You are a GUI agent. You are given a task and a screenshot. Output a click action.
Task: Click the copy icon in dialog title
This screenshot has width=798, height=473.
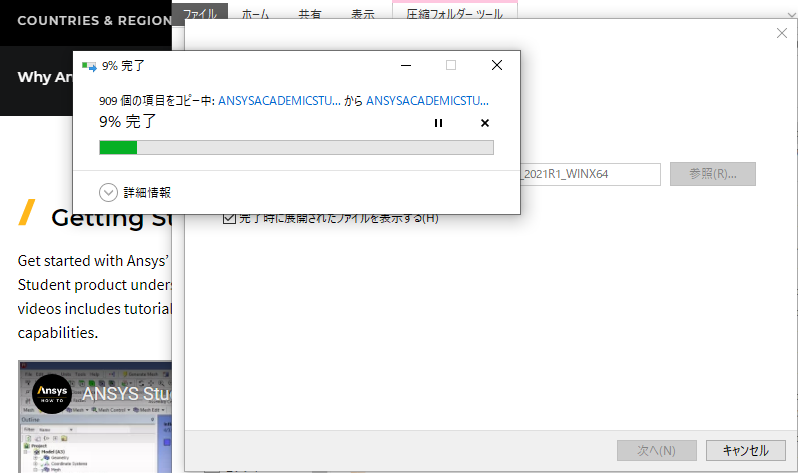89,66
